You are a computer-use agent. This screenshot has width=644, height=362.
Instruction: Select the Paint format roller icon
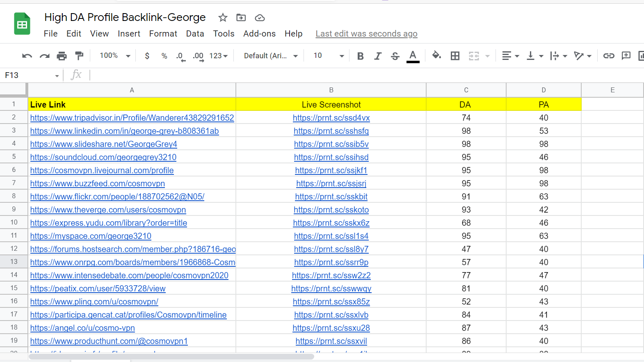point(79,56)
